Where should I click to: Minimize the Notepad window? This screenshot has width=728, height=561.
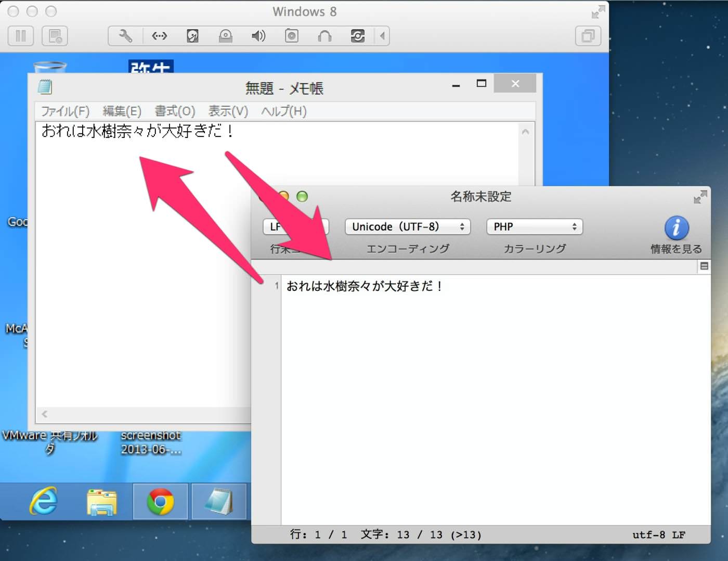pos(456,85)
